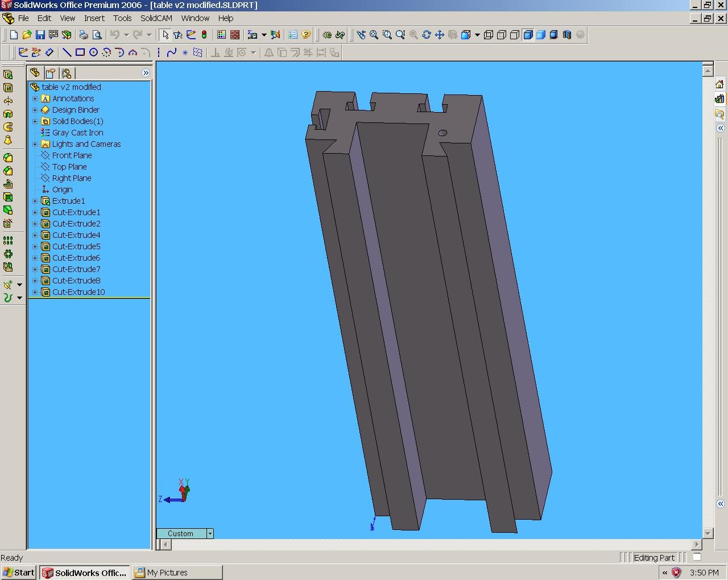
Task: Click the Print Preview icon
Action: 97,35
